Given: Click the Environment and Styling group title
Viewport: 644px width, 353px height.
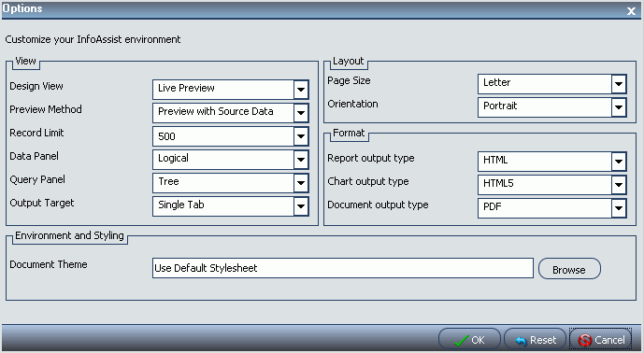Looking at the screenshot, I should [x=69, y=235].
